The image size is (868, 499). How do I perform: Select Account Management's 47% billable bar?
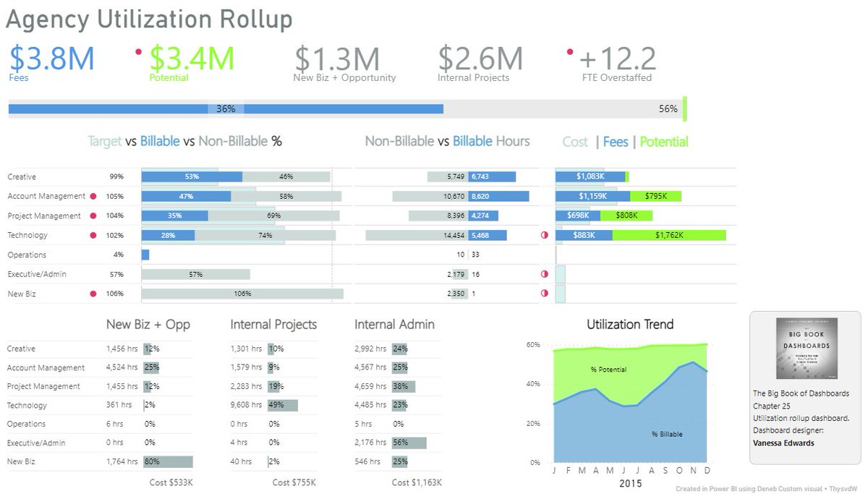point(187,196)
